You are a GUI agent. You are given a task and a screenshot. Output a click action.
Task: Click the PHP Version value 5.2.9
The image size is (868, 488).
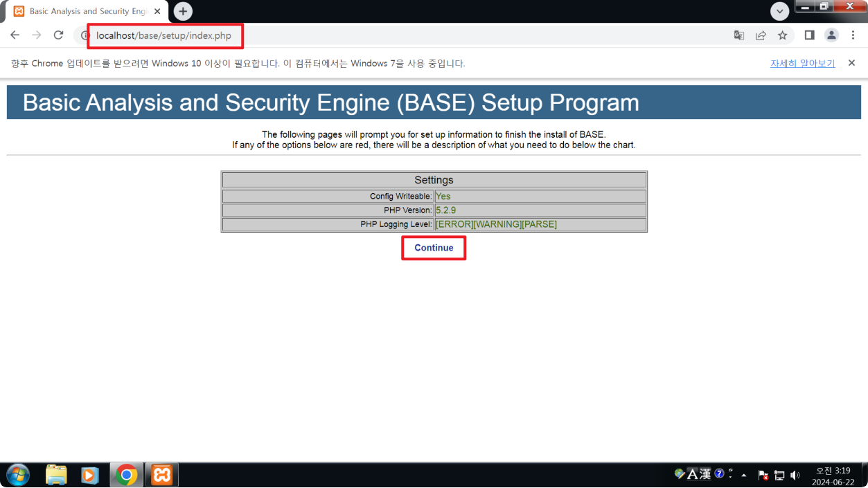click(445, 210)
